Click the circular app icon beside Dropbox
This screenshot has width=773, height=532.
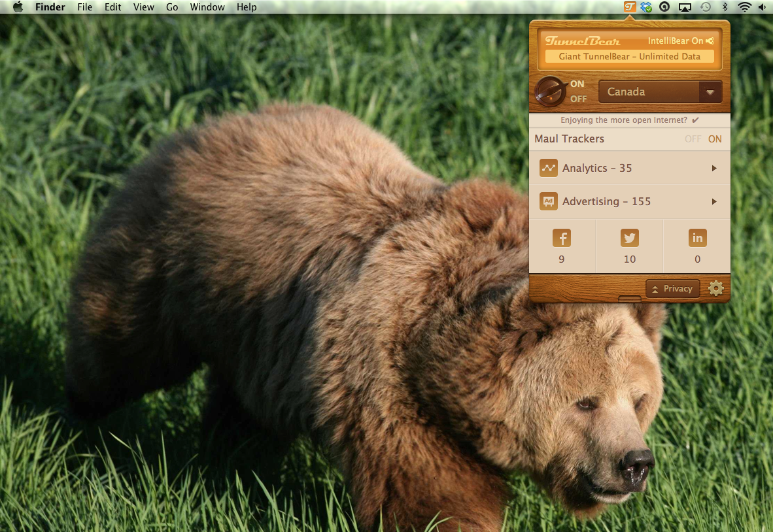[x=664, y=7]
